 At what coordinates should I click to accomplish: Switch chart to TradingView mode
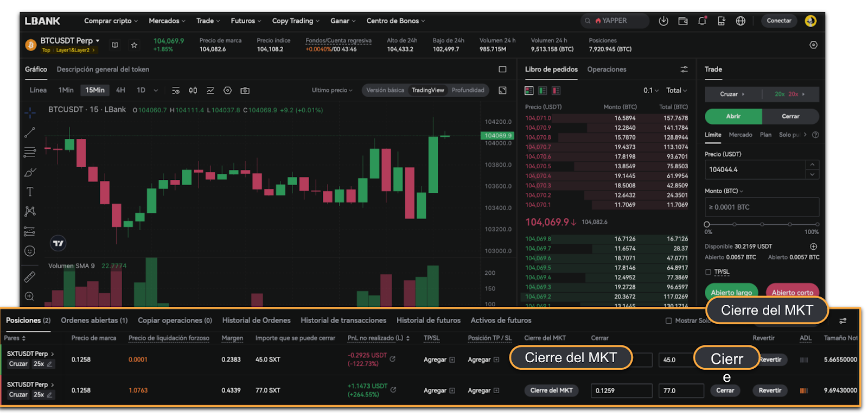pyautogui.click(x=427, y=90)
